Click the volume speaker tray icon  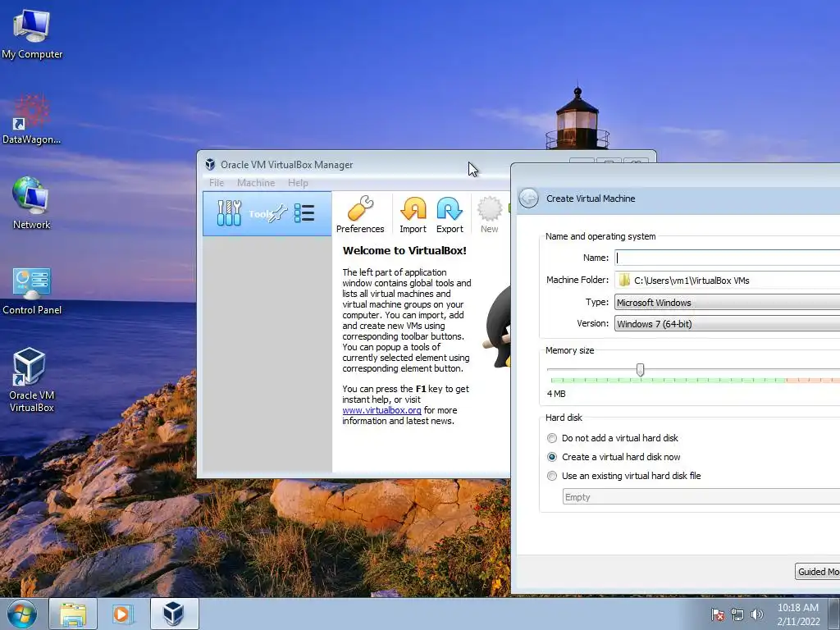coord(756,614)
